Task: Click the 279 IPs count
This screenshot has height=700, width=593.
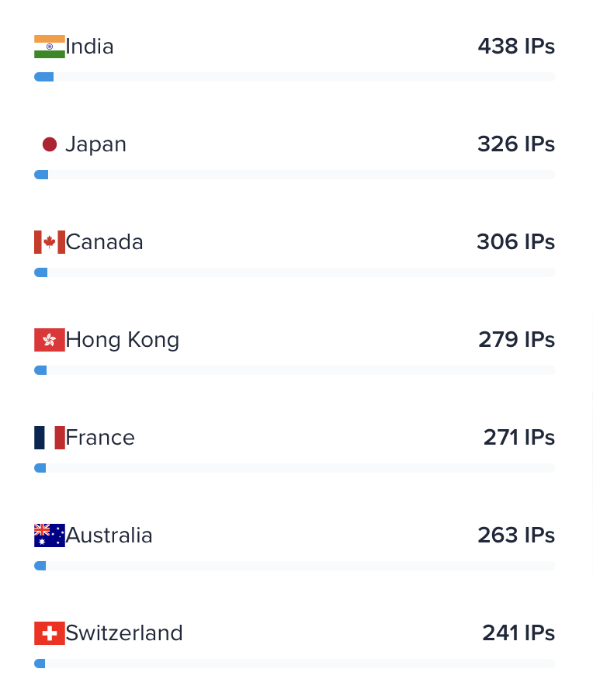Action: (516, 340)
